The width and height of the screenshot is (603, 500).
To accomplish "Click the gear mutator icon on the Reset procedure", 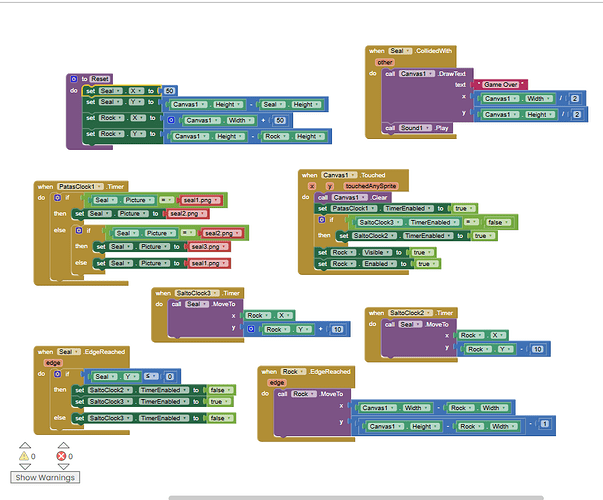I will pos(73,78).
